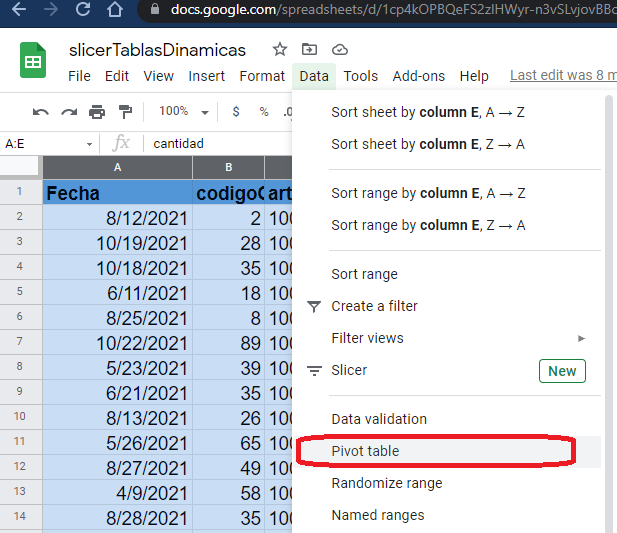Open the View menu
The width and height of the screenshot is (617, 533).
coord(158,76)
